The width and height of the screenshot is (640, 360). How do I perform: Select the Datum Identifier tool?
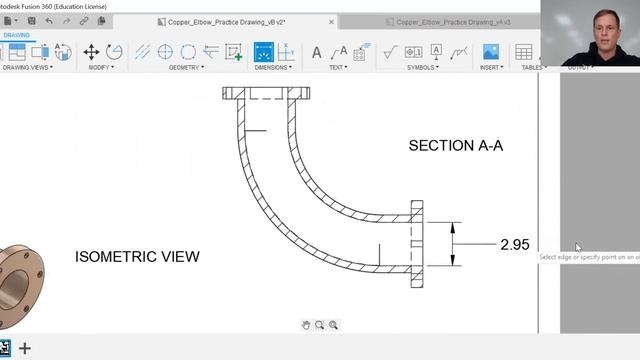pyautogui.click(x=436, y=52)
